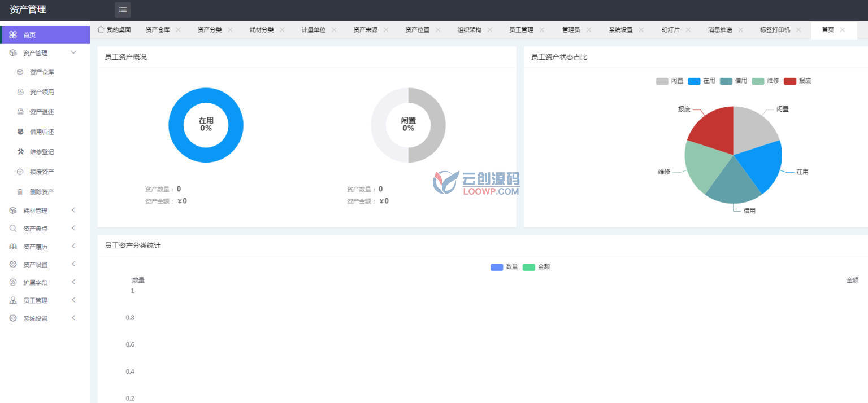Close the 资产仓库 tab
This screenshot has width=868, height=403.
178,30
